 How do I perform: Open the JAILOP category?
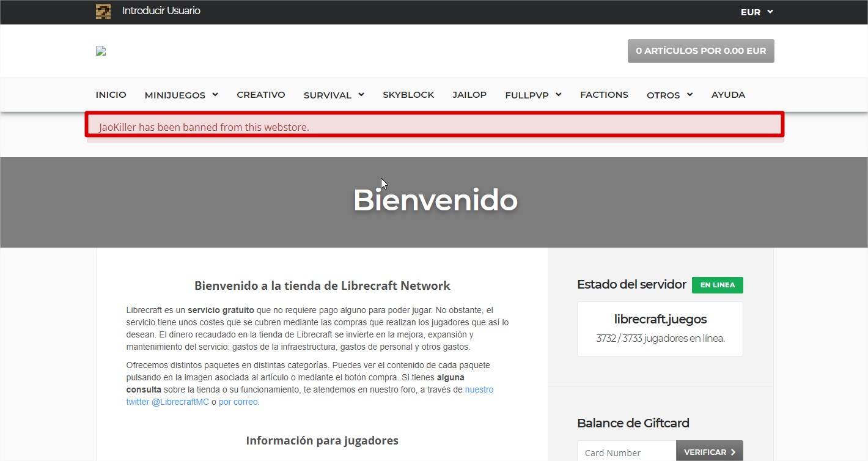pos(469,95)
